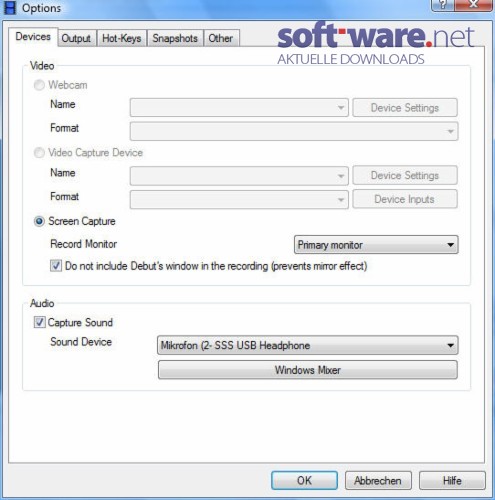Click the Abbrechen button
Viewport: 495px width, 500px height.
point(378,480)
